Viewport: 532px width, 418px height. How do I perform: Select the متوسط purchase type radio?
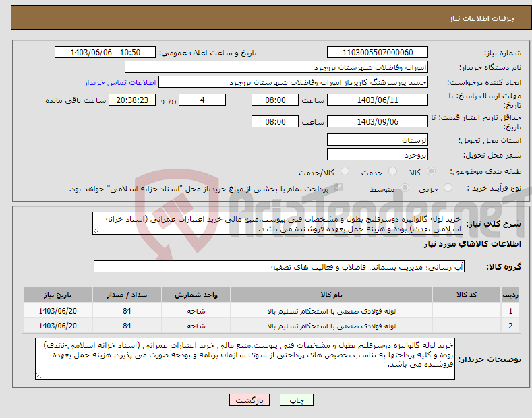[x=405, y=187]
